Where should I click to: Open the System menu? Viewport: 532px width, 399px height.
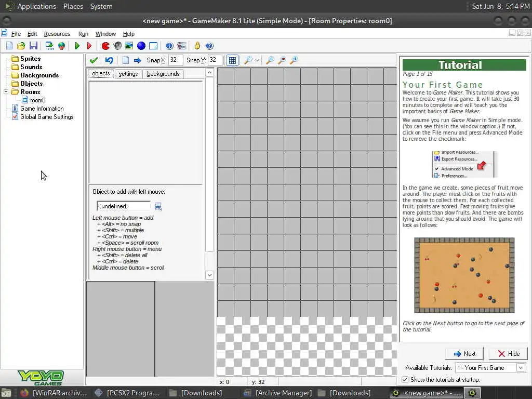101,6
